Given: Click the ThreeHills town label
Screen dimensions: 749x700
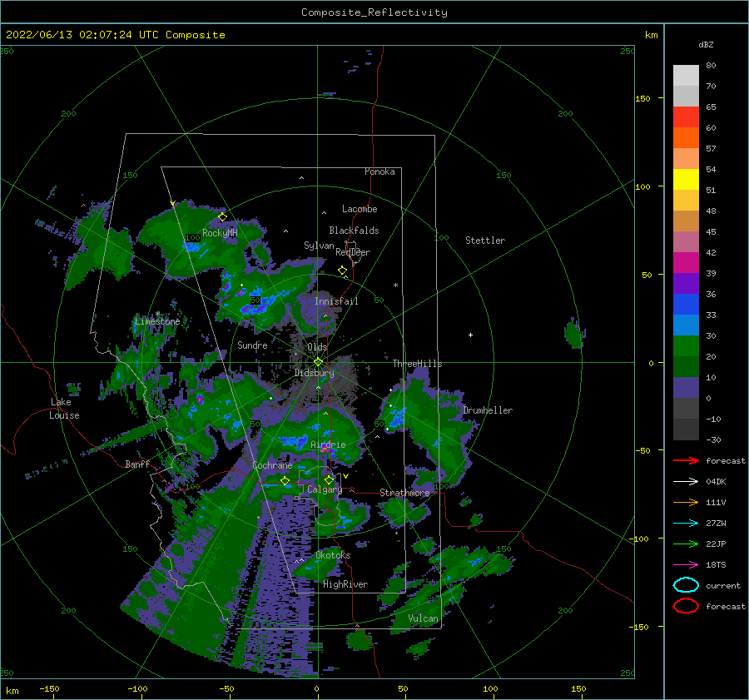Looking at the screenshot, I should pos(418,364).
